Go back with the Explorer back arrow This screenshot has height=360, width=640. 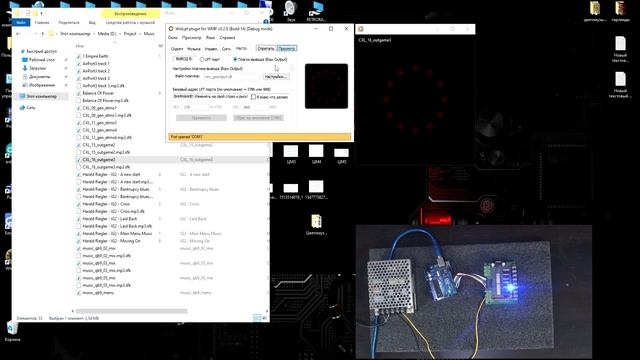click(x=18, y=34)
